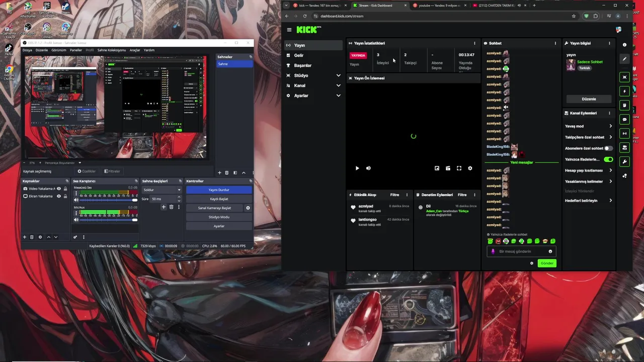Open stream preview settings gear
This screenshot has height=362, width=644.
[470, 168]
